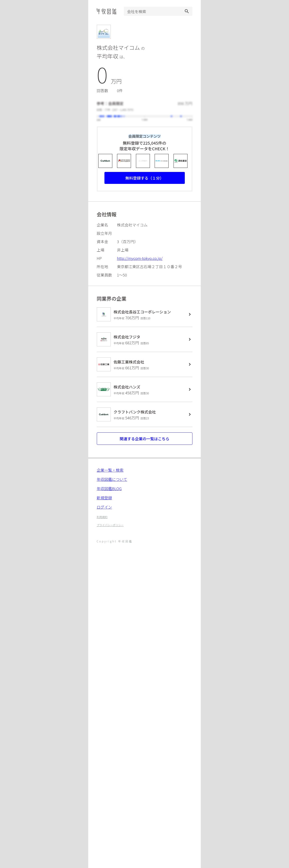Click the CraftBank logo in industry list
Image resolution: width=289 pixels, height=868 pixels.
pos(104,414)
